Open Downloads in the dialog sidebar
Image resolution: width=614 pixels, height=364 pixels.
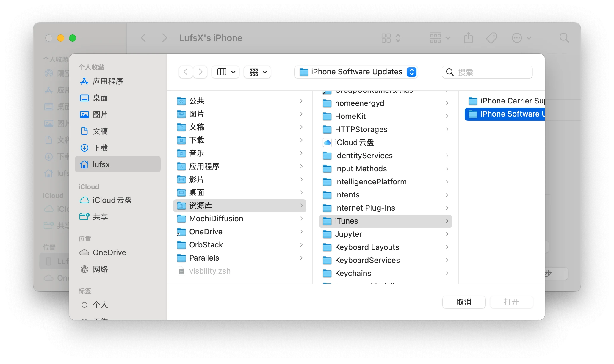click(x=100, y=148)
